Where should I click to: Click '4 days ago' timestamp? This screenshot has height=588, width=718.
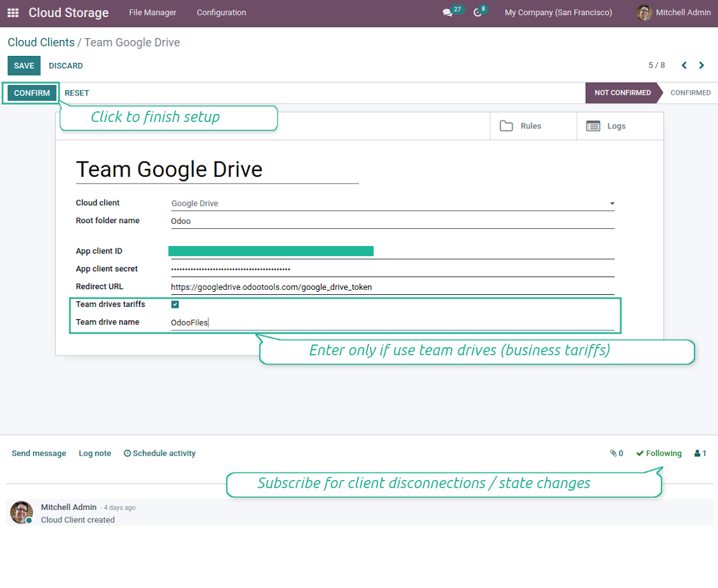[119, 508]
